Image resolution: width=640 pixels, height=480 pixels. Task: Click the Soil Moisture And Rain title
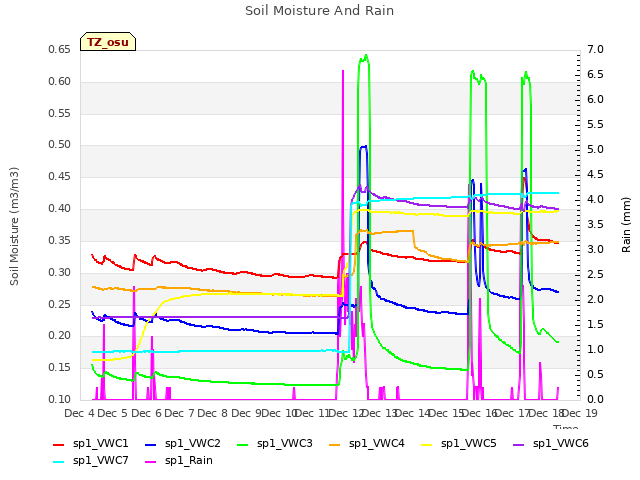(320, 11)
